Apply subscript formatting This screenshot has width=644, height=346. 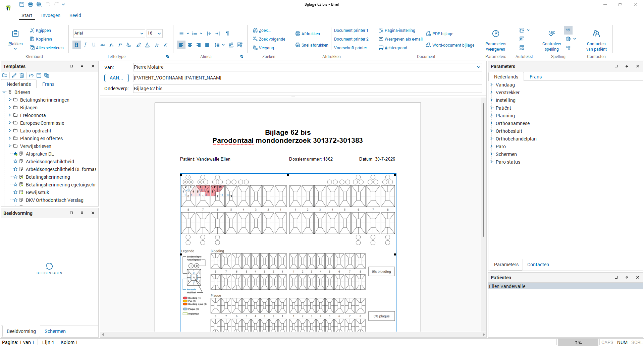click(111, 45)
